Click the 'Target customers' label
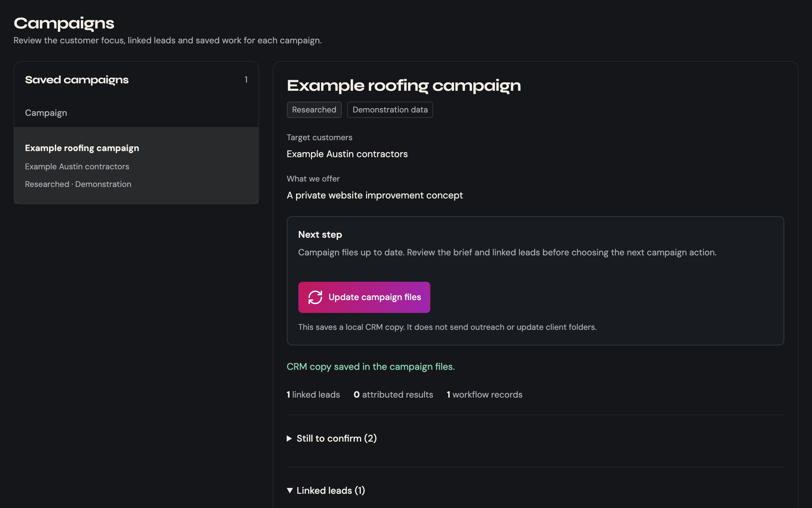This screenshot has height=508, width=812. click(319, 137)
